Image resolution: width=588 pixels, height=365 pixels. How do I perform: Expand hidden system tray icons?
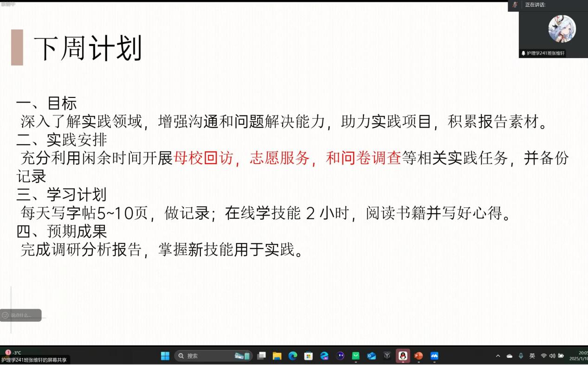tap(498, 356)
